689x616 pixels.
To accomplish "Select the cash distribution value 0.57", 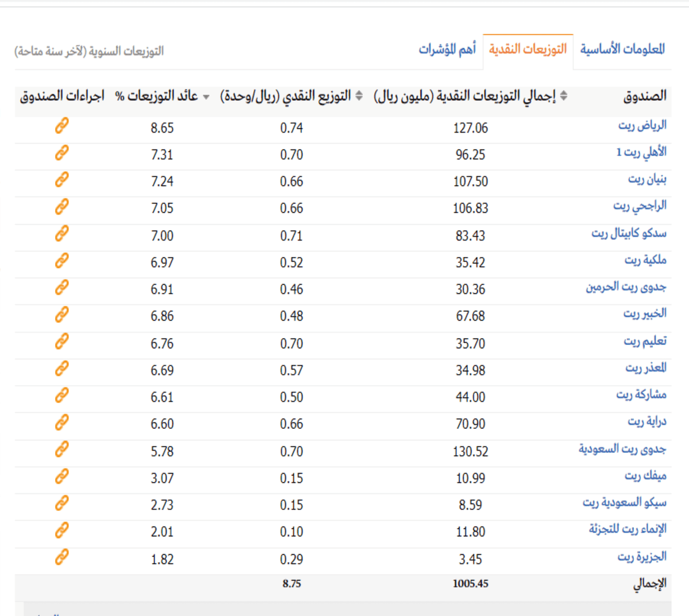I will tap(292, 371).
